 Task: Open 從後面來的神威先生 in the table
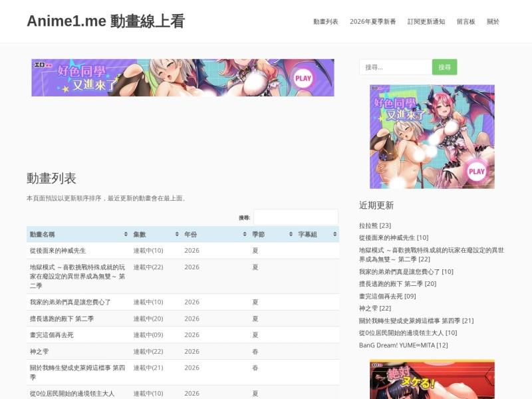pos(58,251)
